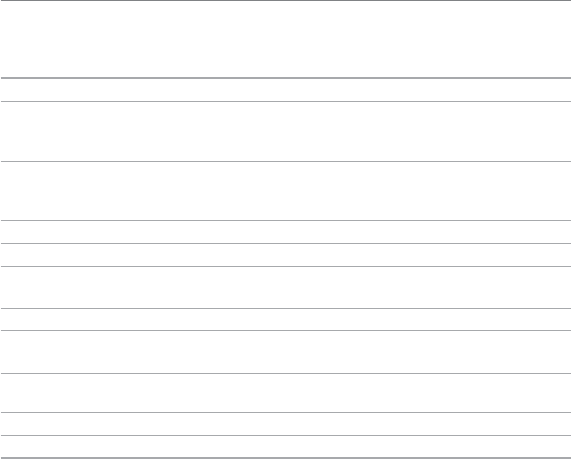
Task: Select the eighth blank table row
Action: pos(286,352)
